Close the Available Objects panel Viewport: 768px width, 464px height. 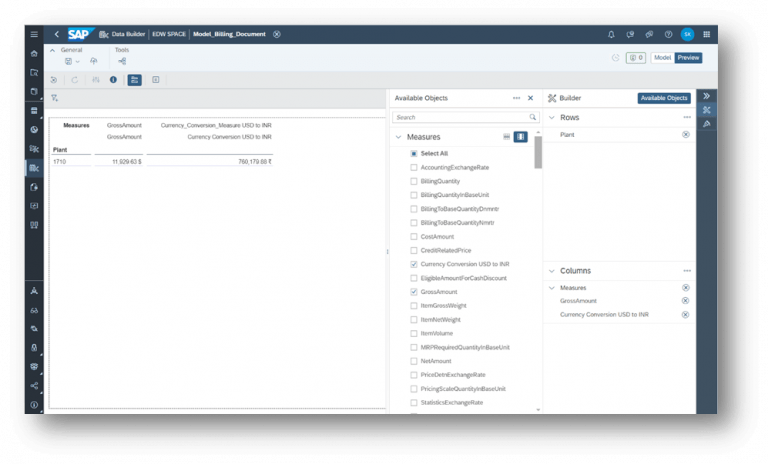pos(530,98)
